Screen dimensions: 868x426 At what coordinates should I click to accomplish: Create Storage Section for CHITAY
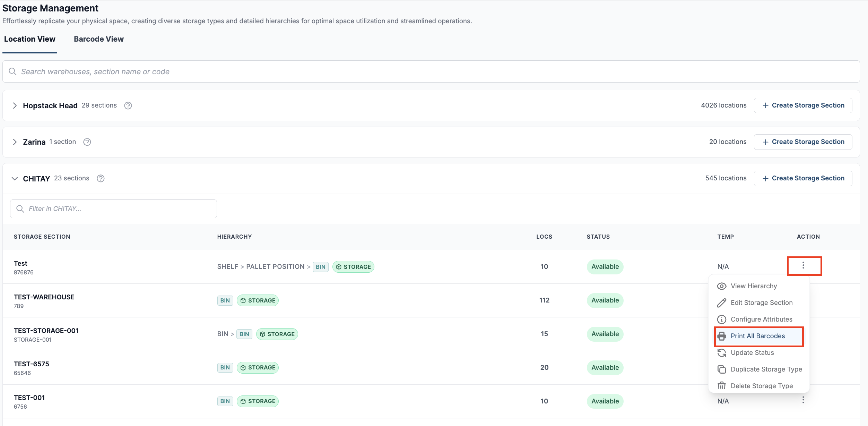(803, 178)
